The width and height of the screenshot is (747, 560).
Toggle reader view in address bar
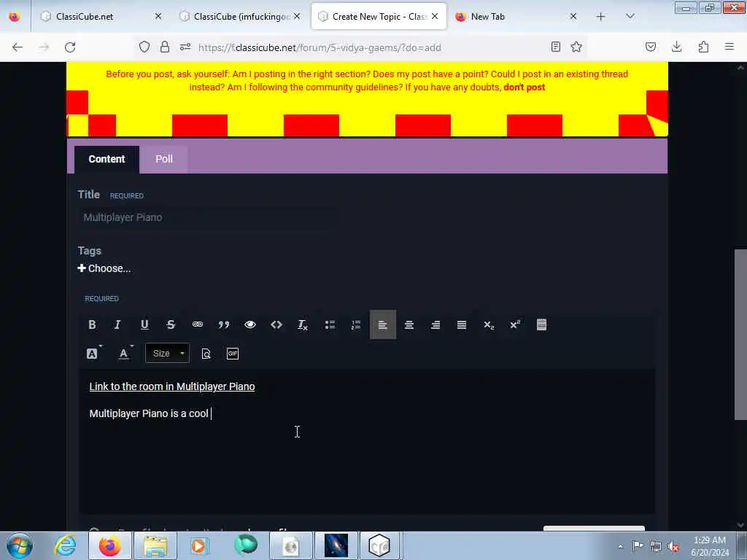click(555, 47)
